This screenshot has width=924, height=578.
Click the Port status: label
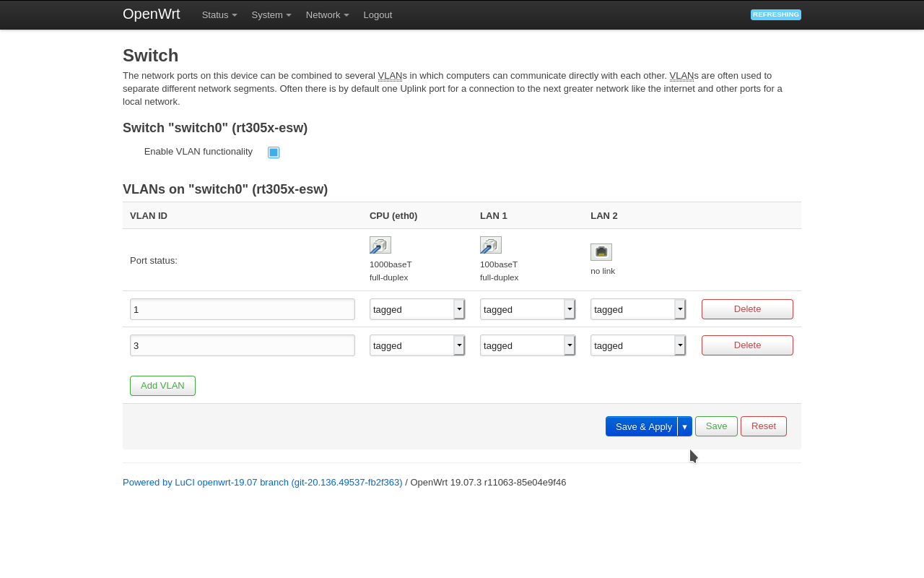coord(154,260)
